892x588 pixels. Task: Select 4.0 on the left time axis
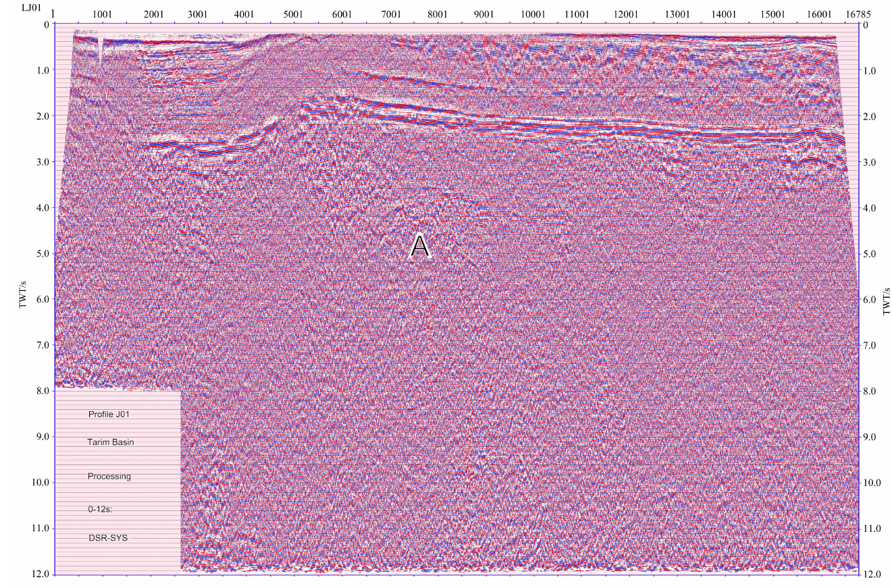[x=41, y=208]
